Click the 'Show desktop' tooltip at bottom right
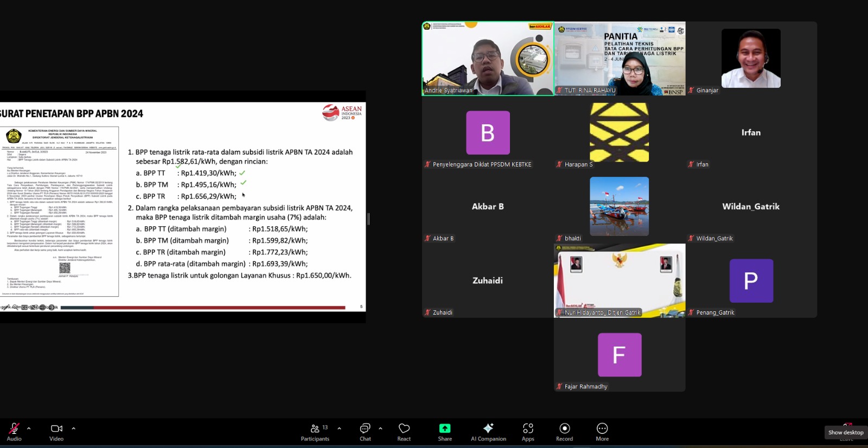Screen dimensions: 868x448 point(846,432)
